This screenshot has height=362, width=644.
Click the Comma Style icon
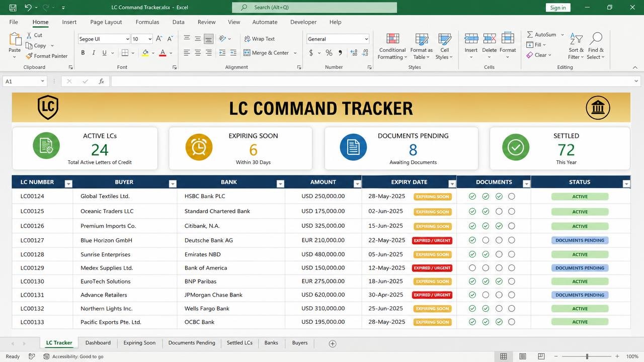[340, 53]
